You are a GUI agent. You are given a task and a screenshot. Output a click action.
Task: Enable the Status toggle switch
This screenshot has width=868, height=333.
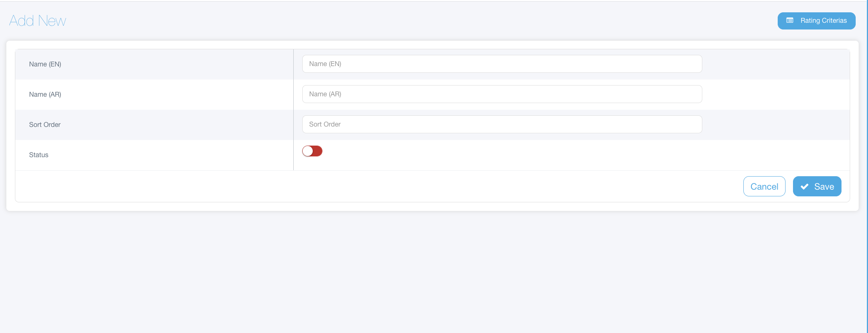(x=312, y=151)
